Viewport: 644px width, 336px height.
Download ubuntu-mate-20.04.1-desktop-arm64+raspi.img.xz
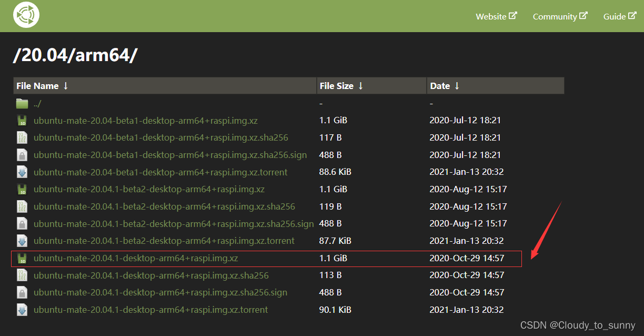136,258
